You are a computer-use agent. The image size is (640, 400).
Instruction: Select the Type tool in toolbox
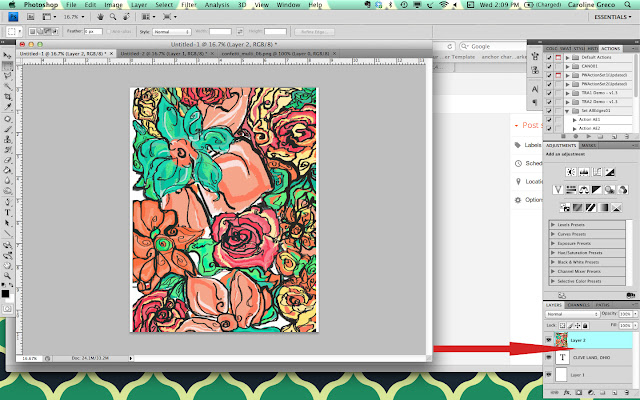pyautogui.click(x=7, y=213)
